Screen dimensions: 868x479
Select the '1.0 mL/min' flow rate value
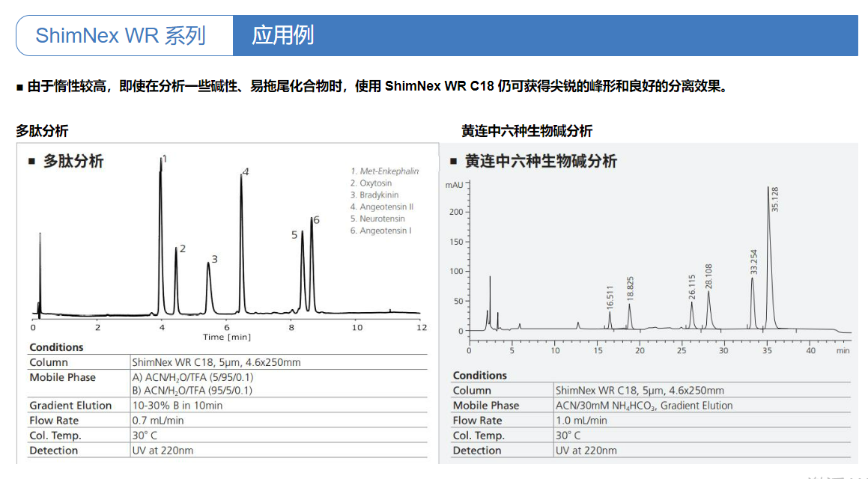click(x=581, y=421)
